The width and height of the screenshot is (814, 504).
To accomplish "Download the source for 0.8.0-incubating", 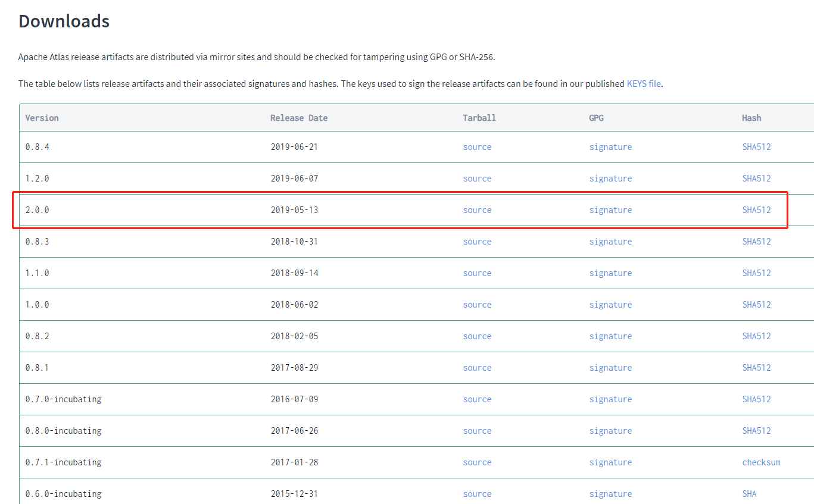I will coord(477,430).
